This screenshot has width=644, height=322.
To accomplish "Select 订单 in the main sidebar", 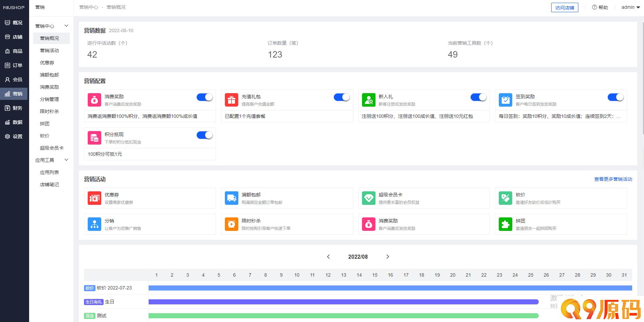I will (14, 65).
